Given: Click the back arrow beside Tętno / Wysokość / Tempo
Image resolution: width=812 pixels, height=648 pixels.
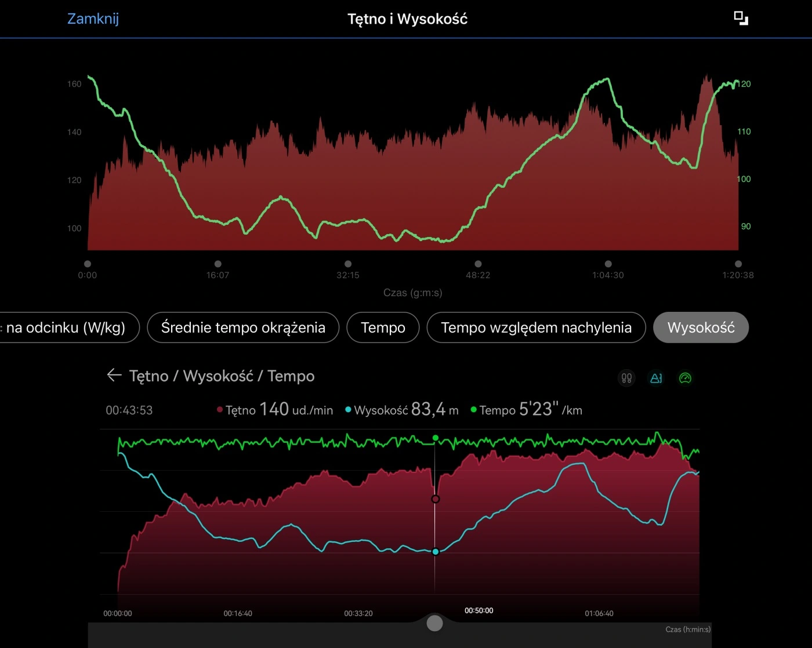Looking at the screenshot, I should tap(114, 376).
